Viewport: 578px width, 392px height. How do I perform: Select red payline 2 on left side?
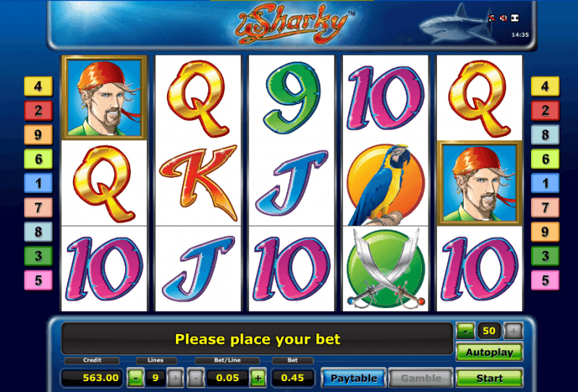coord(38,111)
